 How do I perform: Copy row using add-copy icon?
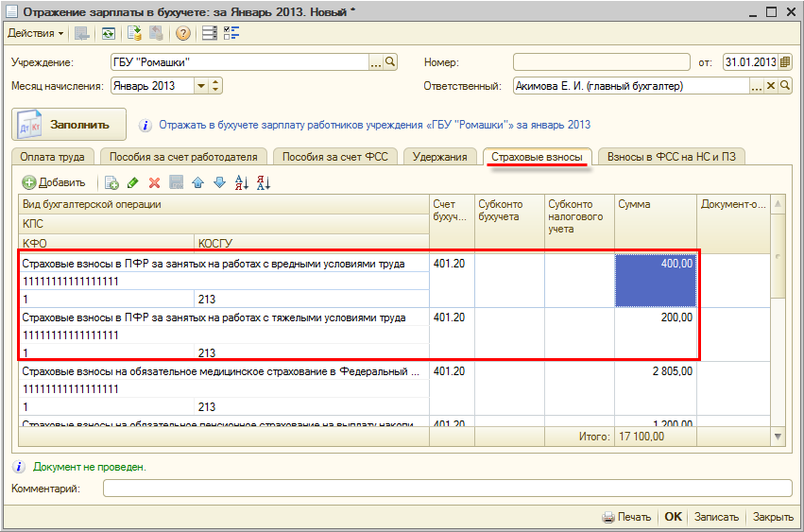(111, 182)
